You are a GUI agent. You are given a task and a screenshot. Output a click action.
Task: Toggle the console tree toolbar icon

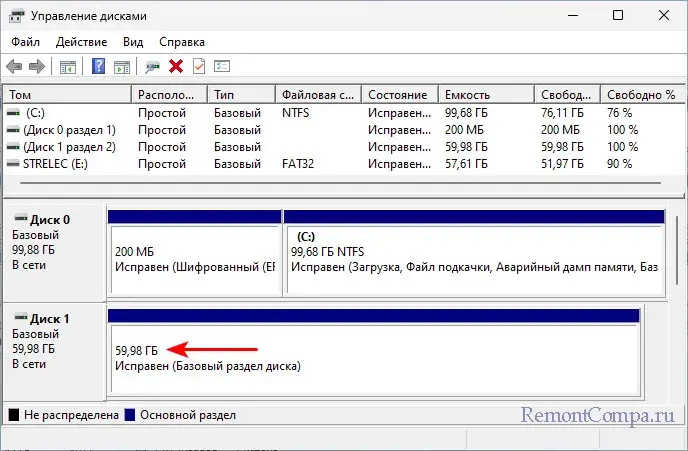[68, 67]
